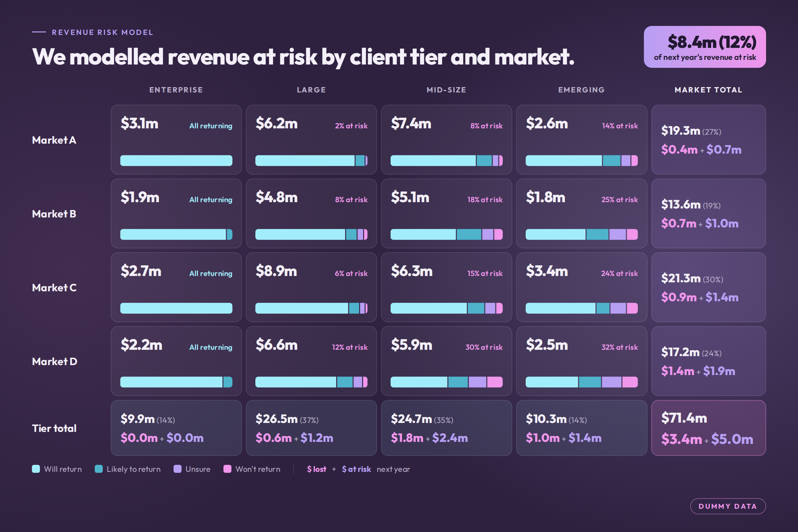This screenshot has width=798, height=532.
Task: Click the 2% at risk label
Action: click(x=351, y=126)
